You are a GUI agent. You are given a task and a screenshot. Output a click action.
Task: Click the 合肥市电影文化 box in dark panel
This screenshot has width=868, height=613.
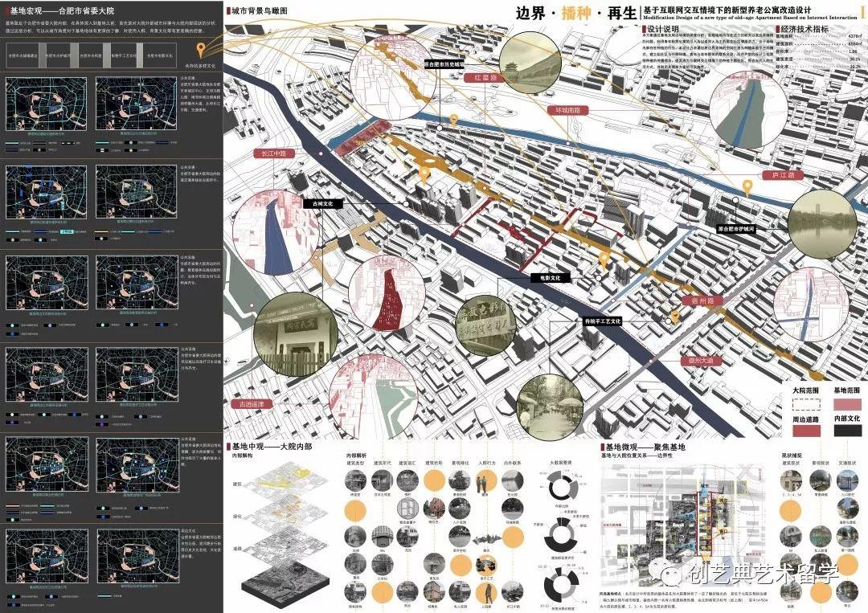pyautogui.click(x=160, y=56)
